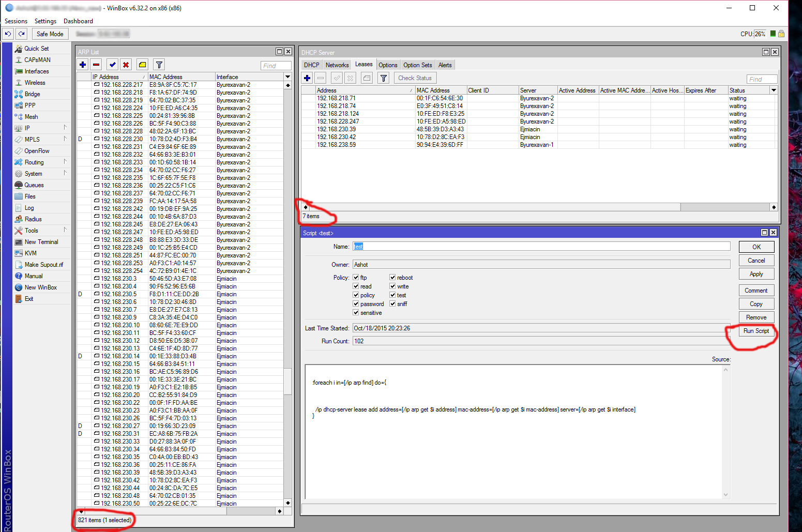
Task: Open ARP List column chooser dropdown arrow
Action: coord(288,77)
